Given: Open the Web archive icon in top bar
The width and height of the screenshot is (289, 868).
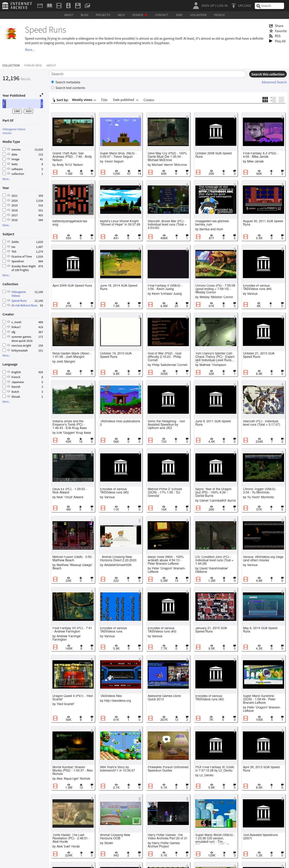Looking at the screenshot, I should (x=40, y=6).
